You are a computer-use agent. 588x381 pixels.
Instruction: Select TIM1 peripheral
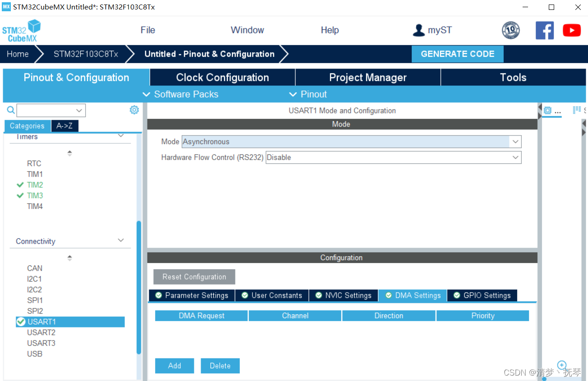point(35,174)
